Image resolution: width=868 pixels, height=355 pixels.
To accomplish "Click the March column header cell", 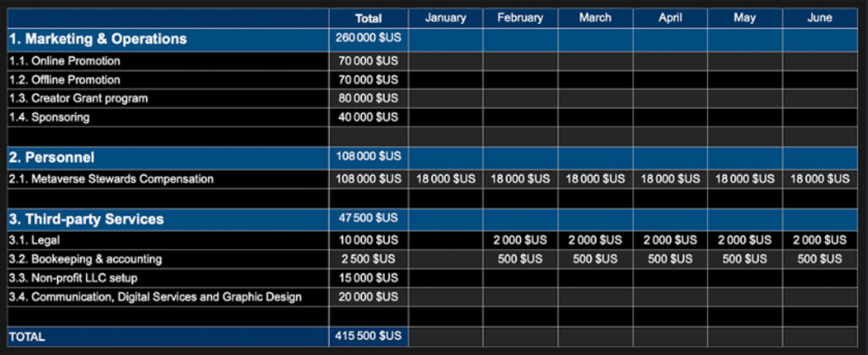I will click(x=595, y=18).
